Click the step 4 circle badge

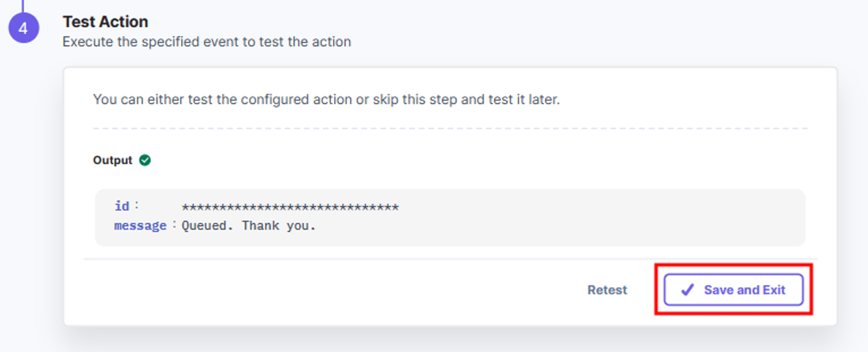coord(24,28)
